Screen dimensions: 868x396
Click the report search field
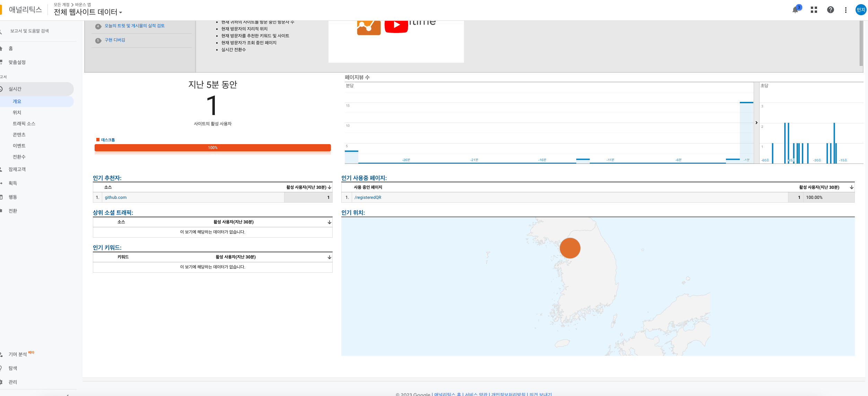click(29, 31)
